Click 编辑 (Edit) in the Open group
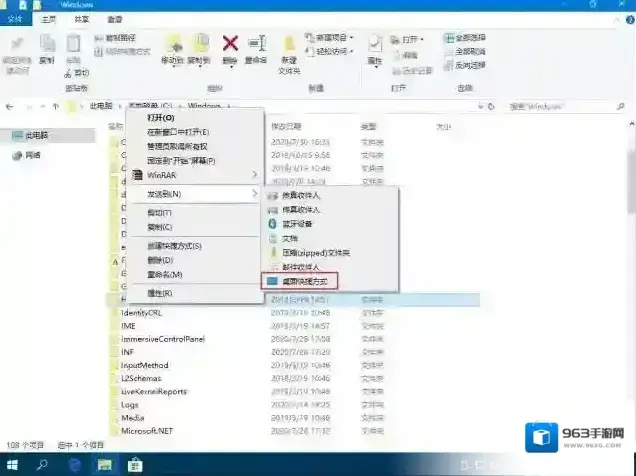Viewport: 636px width, 476px height. (405, 56)
